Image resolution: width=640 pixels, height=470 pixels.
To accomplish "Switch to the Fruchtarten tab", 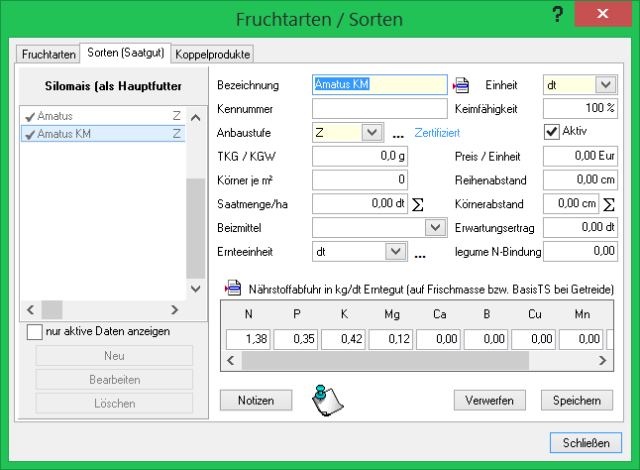I will point(49,54).
